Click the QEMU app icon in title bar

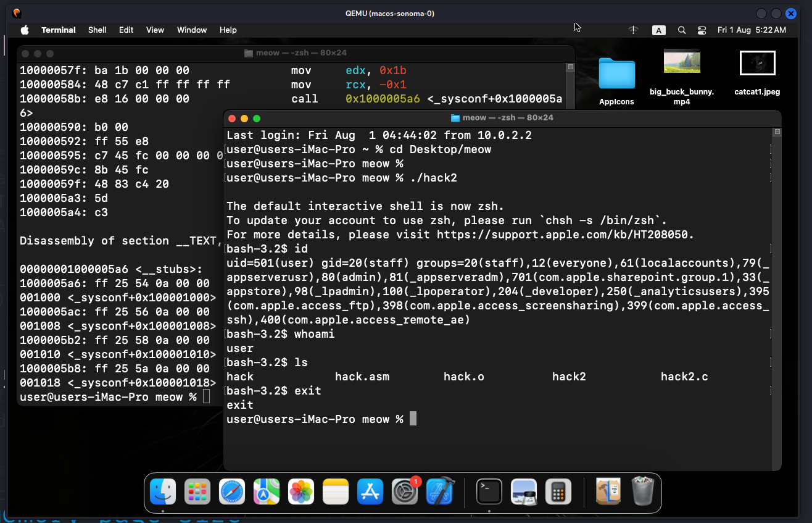coord(17,13)
